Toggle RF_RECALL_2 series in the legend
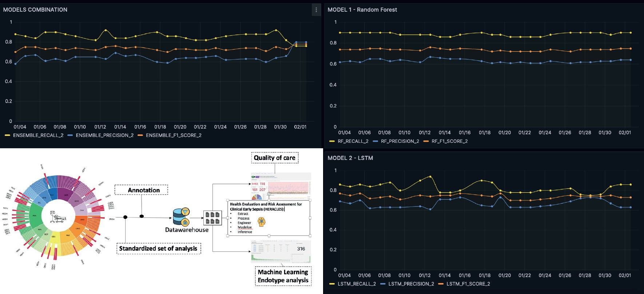 click(353, 141)
